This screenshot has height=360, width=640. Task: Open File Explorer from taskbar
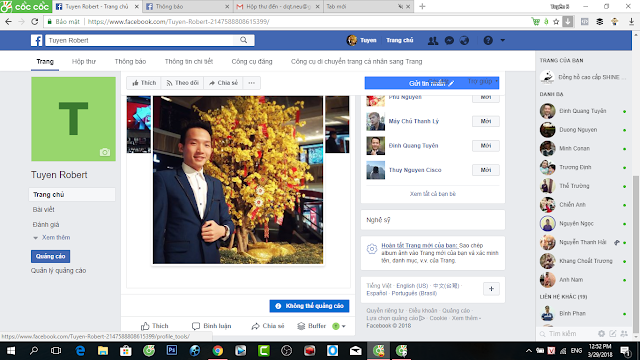click(103, 350)
